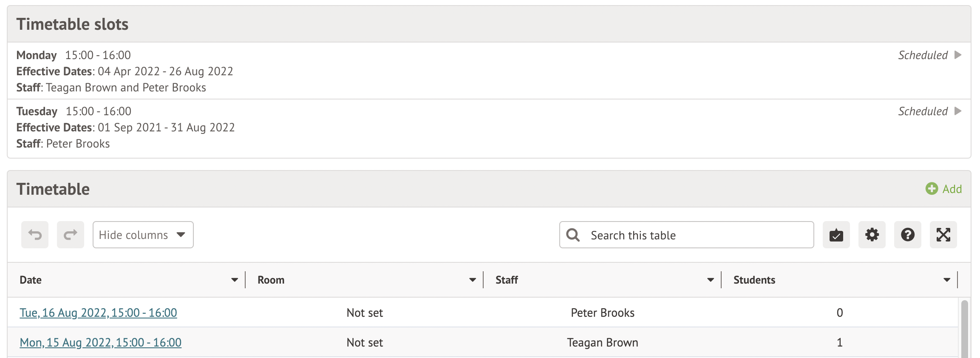Expand the Monday Scheduled slot arrow
This screenshot has height=358, width=980.
click(958, 55)
